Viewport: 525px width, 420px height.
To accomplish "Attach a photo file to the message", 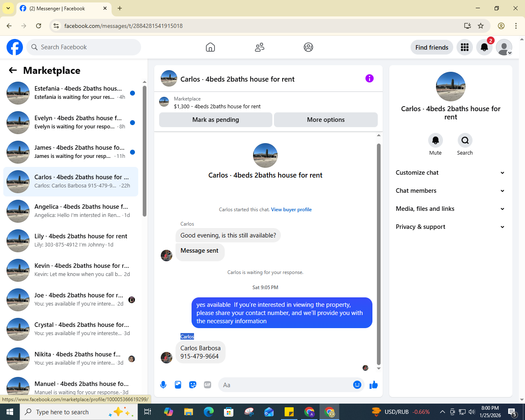I will click(178, 385).
